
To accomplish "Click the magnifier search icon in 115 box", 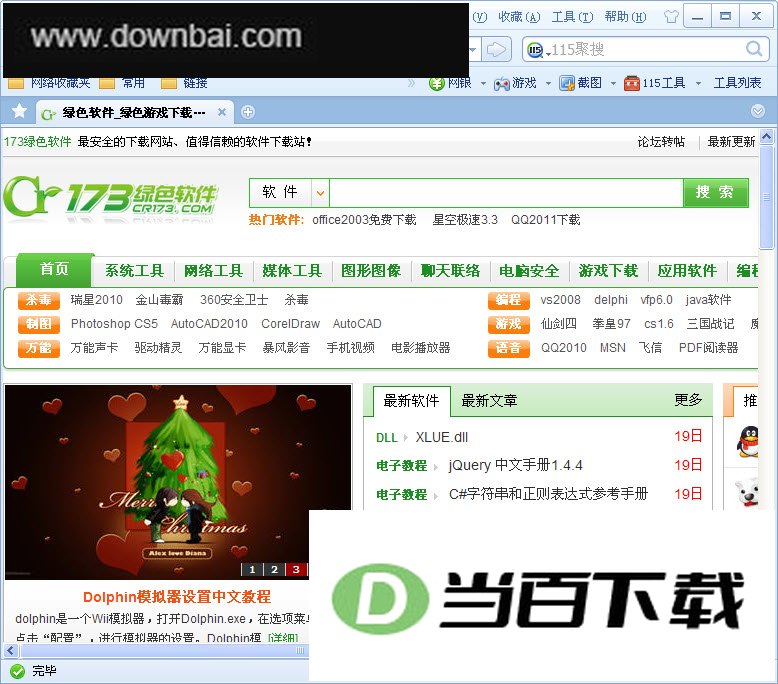I will (753, 49).
